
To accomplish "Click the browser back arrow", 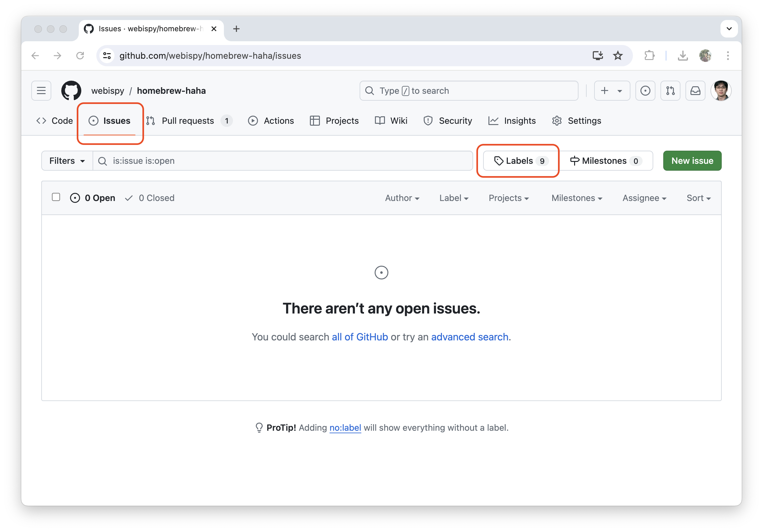I will click(x=35, y=55).
